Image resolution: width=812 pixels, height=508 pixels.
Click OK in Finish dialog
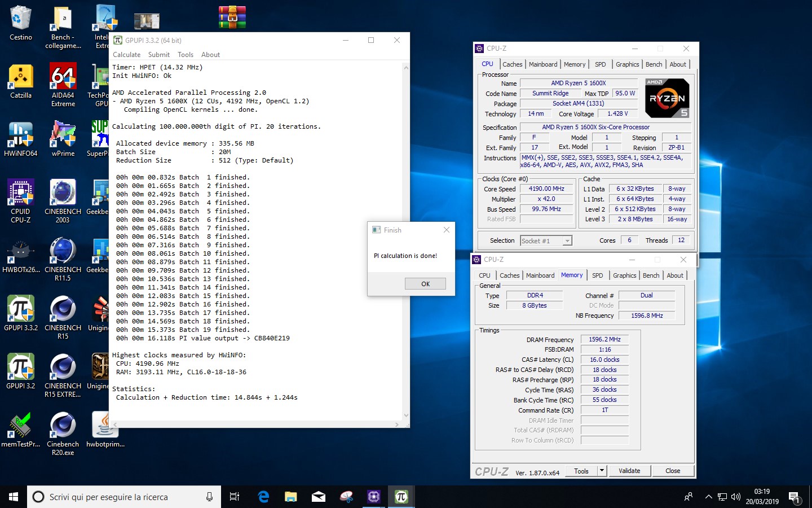425,284
